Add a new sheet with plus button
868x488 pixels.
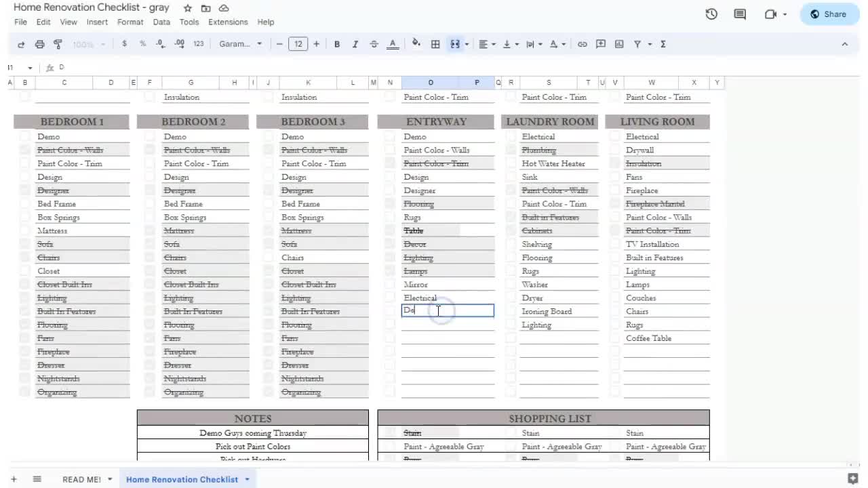click(x=14, y=479)
